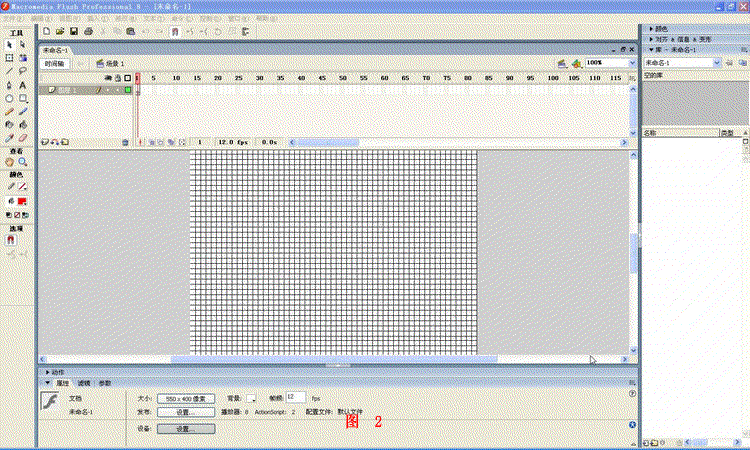Select the Fill Transform tool
Viewport: 750px width, 450px height.
pos(22,58)
